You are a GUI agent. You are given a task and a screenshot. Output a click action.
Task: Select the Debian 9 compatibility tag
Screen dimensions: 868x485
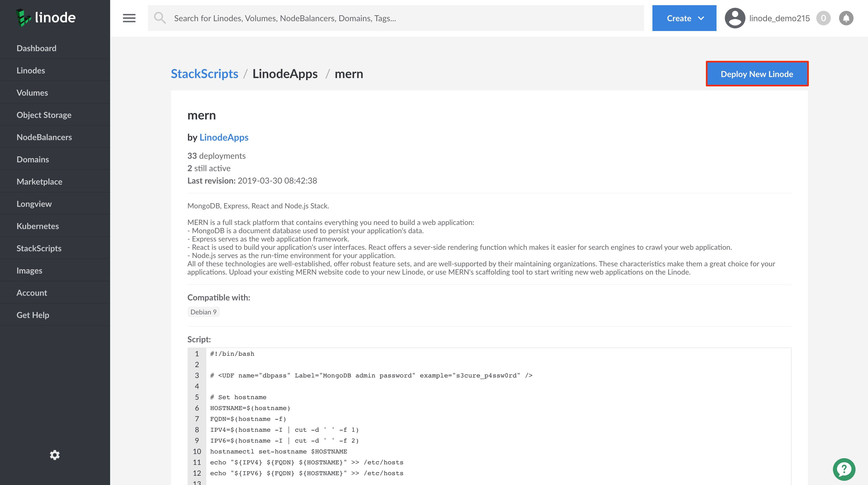[x=203, y=312]
